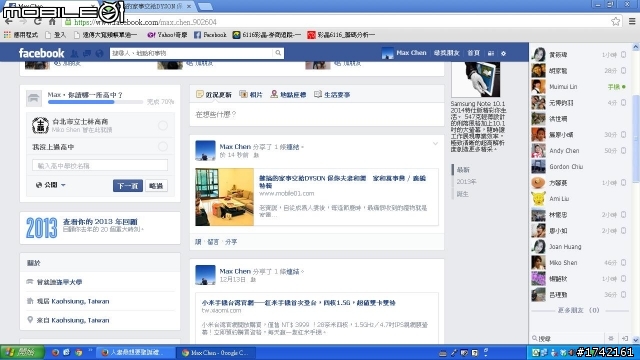The height and width of the screenshot is (360, 640).
Task: Open the Samsung Note 10.1 ad image
Action: pos(476,80)
